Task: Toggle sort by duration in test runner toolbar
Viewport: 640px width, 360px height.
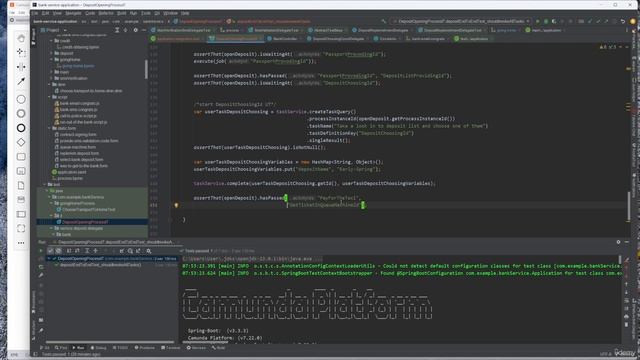Action: [x=77, y=251]
